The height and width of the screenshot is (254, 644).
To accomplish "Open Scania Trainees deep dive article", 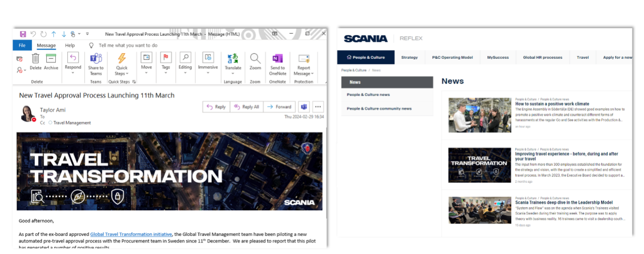I will tap(563, 203).
